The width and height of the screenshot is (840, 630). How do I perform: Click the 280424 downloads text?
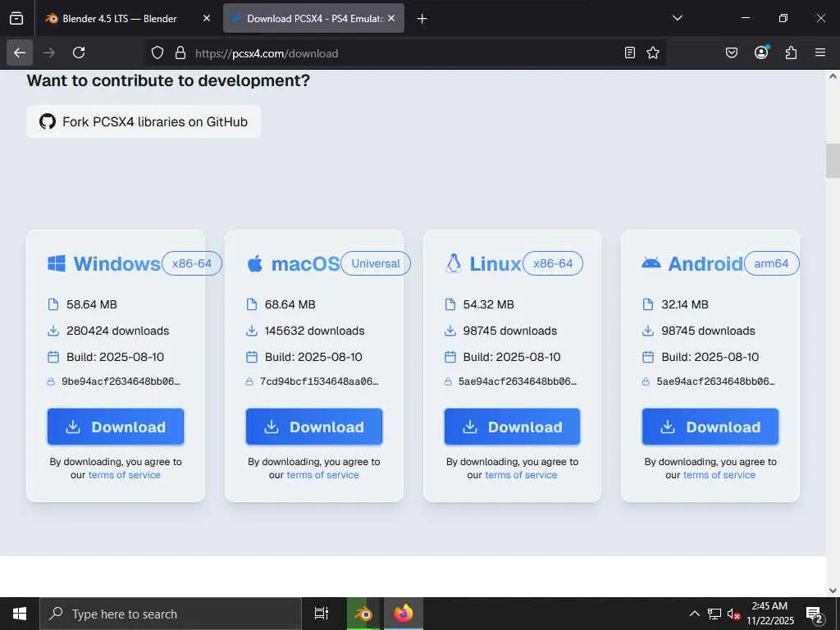point(118,331)
